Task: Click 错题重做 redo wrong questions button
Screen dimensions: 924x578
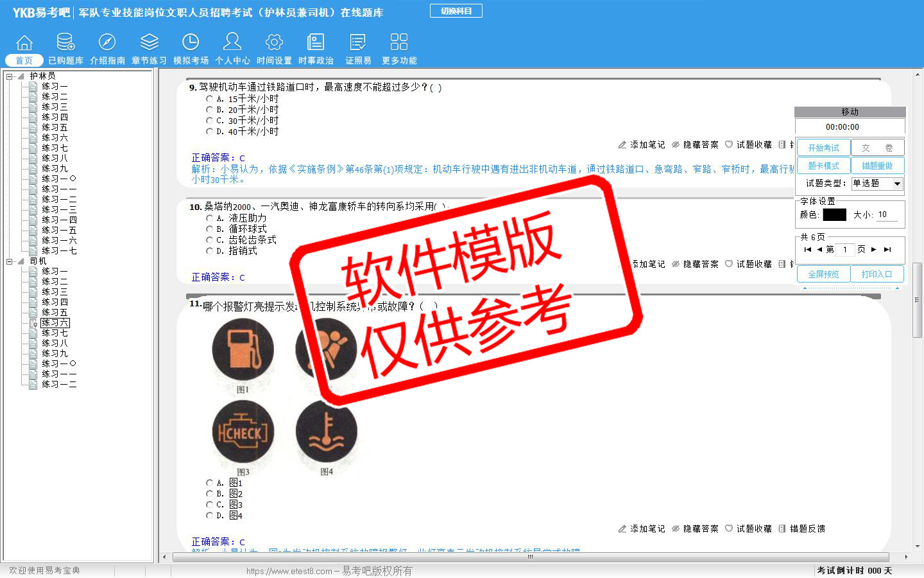Action: (878, 166)
